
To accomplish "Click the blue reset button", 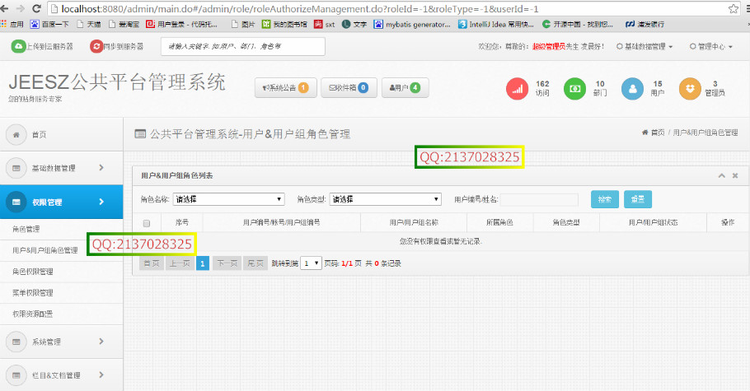I will (x=638, y=199).
